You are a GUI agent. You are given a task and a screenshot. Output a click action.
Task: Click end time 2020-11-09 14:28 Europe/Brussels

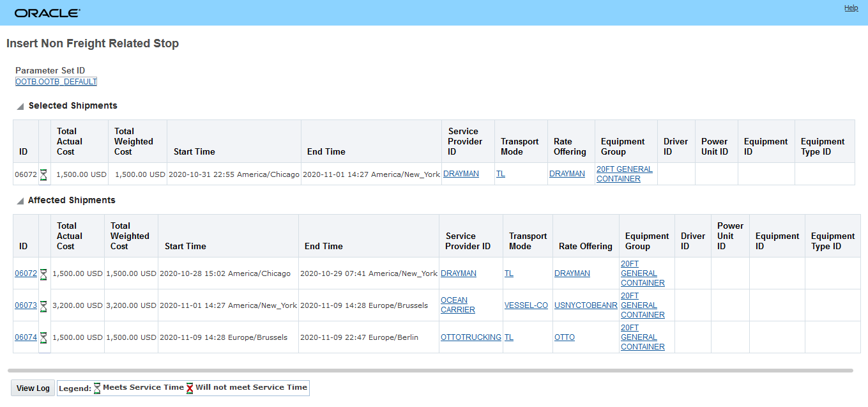pos(364,305)
